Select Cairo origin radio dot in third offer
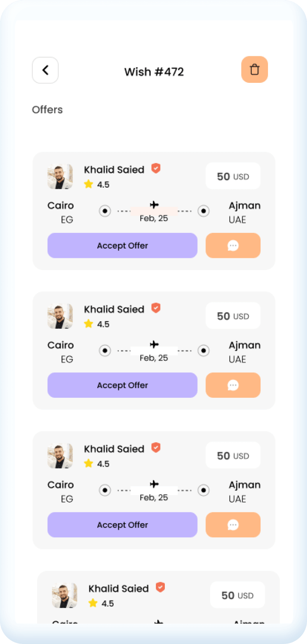The height and width of the screenshot is (644, 307). point(105,490)
